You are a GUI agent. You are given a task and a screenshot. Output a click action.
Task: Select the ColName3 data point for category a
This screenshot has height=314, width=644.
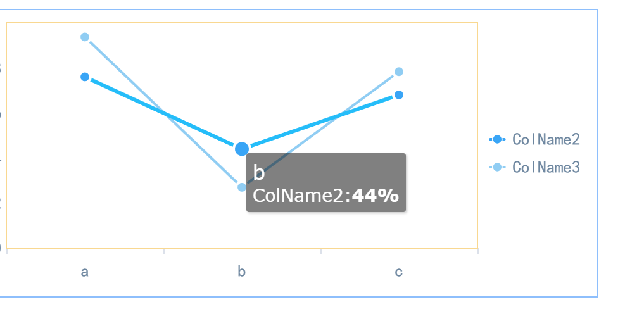coord(85,37)
